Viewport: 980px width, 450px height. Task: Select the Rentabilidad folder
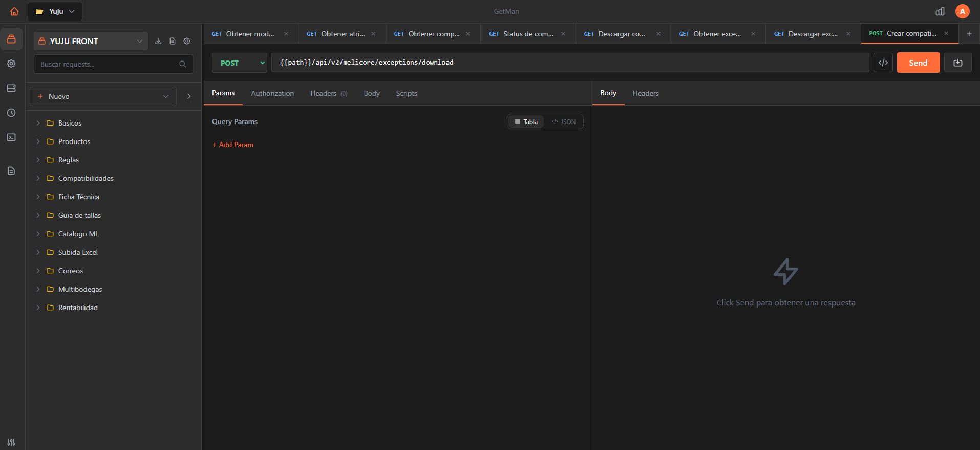113,308
